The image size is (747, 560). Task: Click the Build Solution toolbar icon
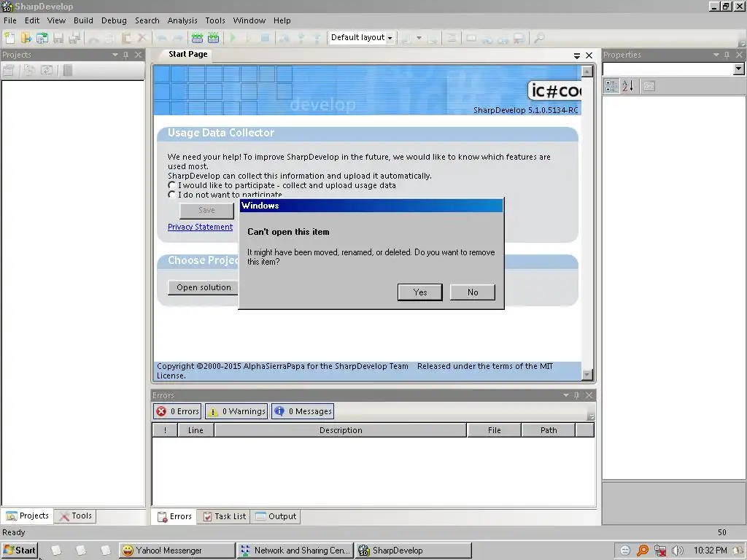pos(197,38)
